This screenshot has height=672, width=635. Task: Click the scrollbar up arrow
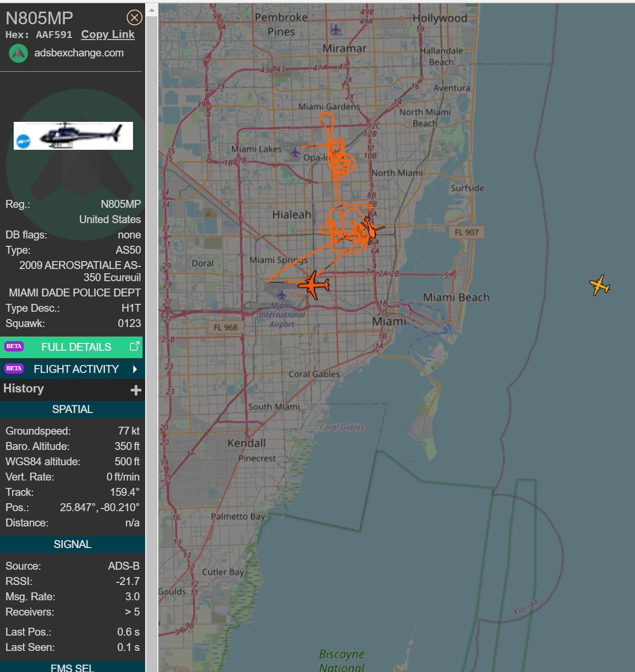coord(151,9)
